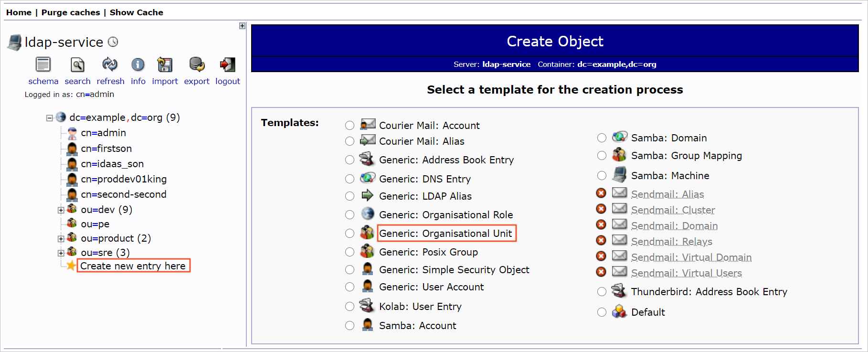Refresh the LDAP tree view
Screen dimensions: 868x352
tap(110, 64)
